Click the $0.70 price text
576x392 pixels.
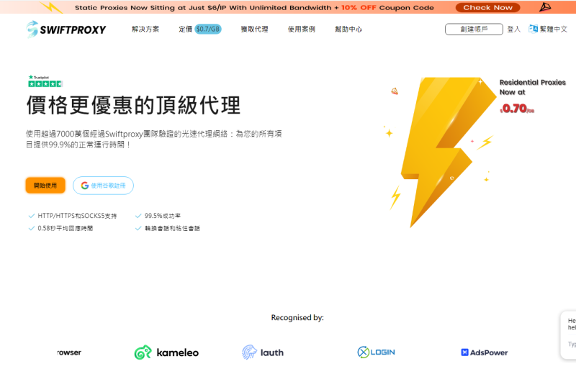point(517,109)
